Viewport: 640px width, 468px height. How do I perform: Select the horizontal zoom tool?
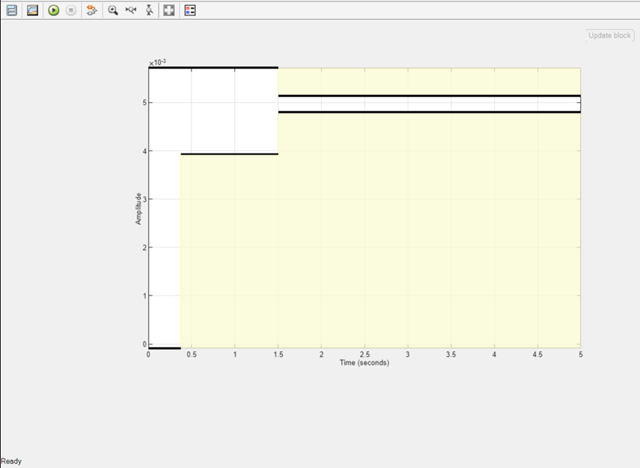[131, 10]
